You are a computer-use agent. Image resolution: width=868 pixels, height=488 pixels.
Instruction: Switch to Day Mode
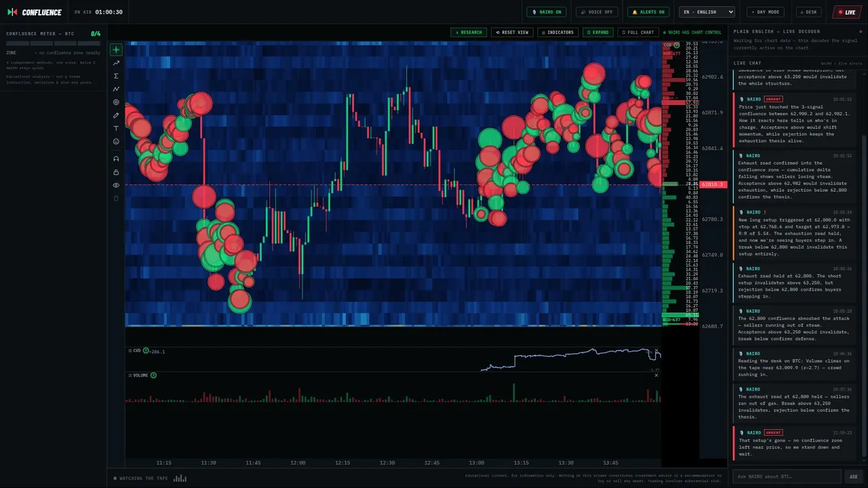click(766, 12)
